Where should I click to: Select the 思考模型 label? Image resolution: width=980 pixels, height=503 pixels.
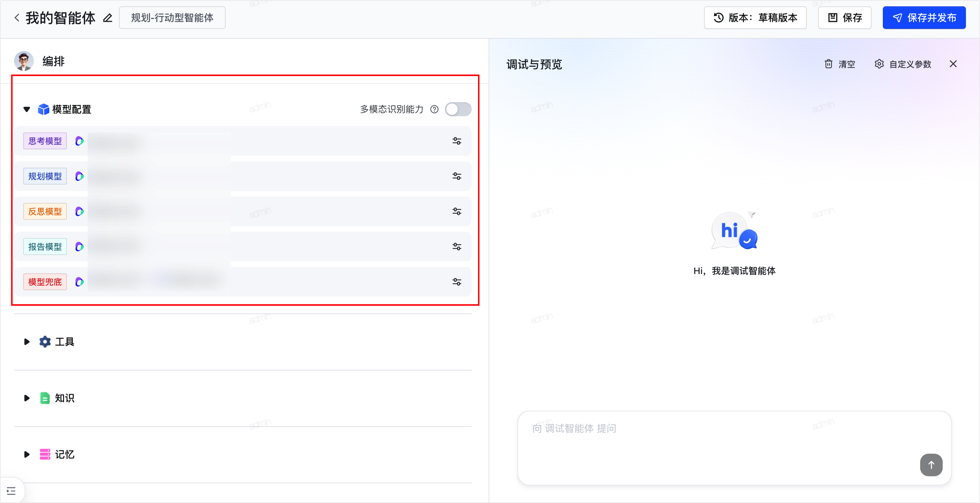45,141
